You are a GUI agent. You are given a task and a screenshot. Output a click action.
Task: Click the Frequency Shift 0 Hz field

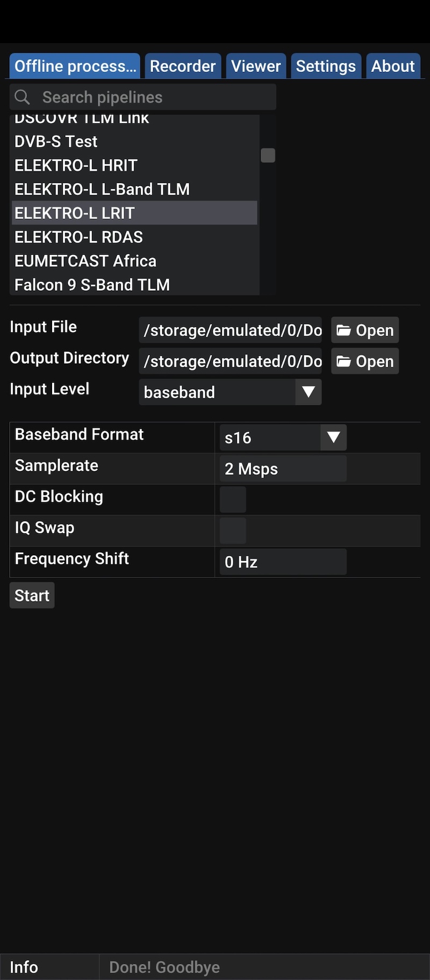[x=283, y=562]
